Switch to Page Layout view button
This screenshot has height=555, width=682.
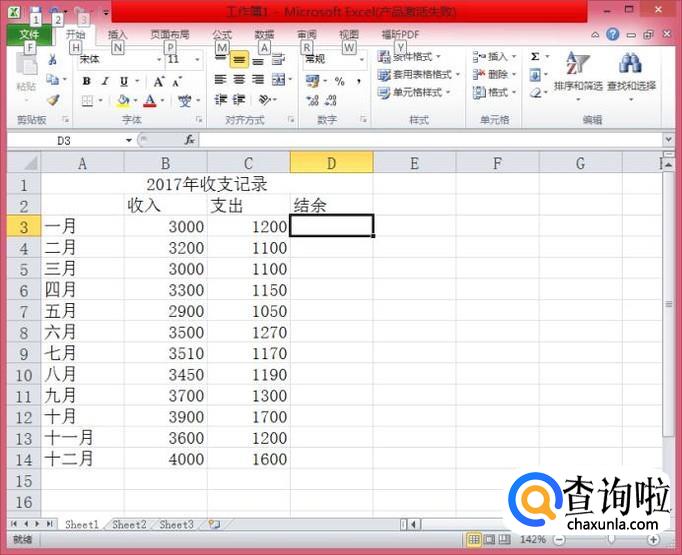pyautogui.click(x=489, y=540)
